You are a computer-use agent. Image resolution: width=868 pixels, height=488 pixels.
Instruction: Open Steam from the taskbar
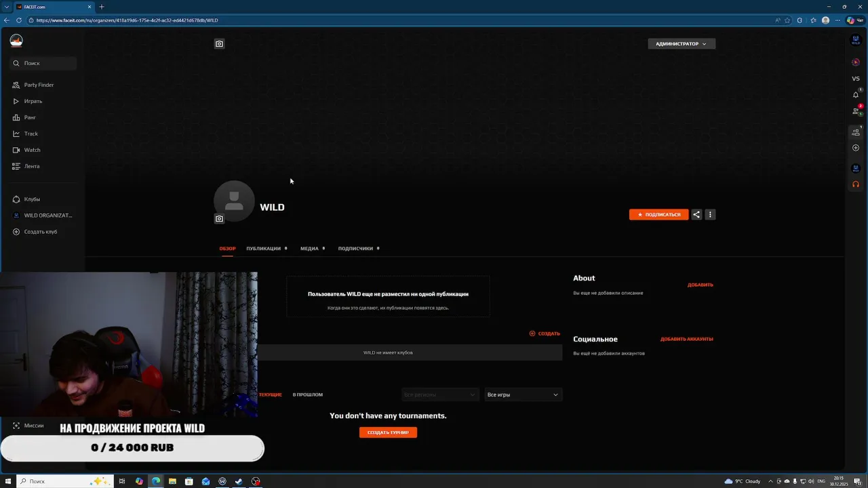[x=239, y=481]
